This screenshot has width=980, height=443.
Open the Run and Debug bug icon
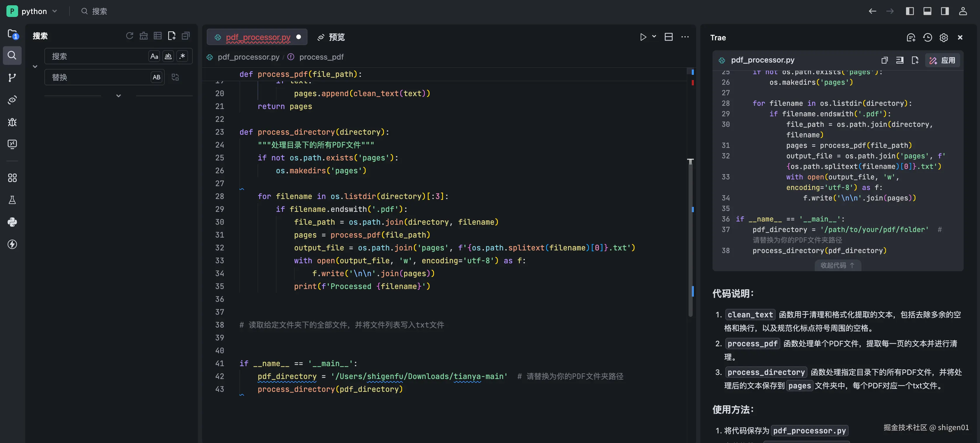pyautogui.click(x=12, y=122)
